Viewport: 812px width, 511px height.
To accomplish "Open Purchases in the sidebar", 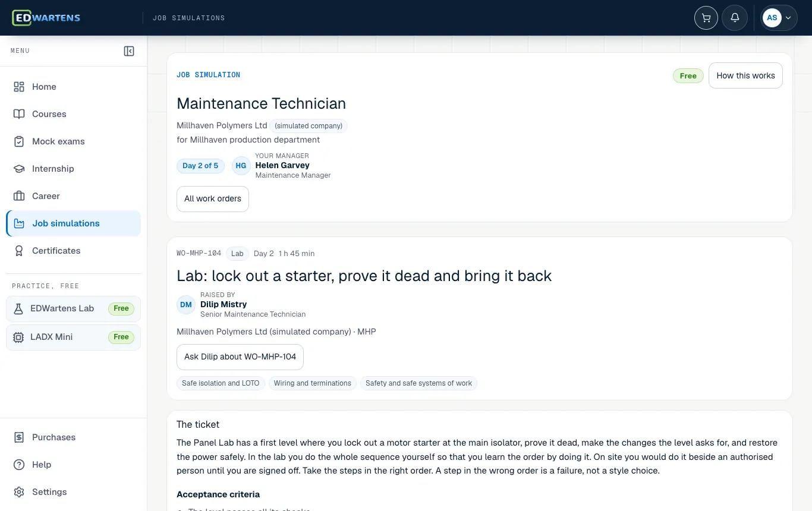I will (x=74, y=437).
